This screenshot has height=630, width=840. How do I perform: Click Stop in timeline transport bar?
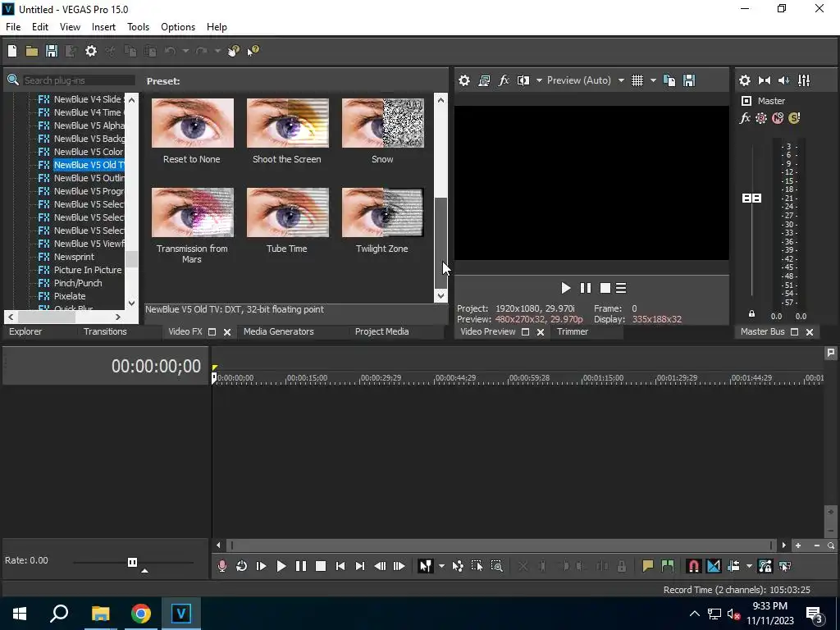click(321, 566)
